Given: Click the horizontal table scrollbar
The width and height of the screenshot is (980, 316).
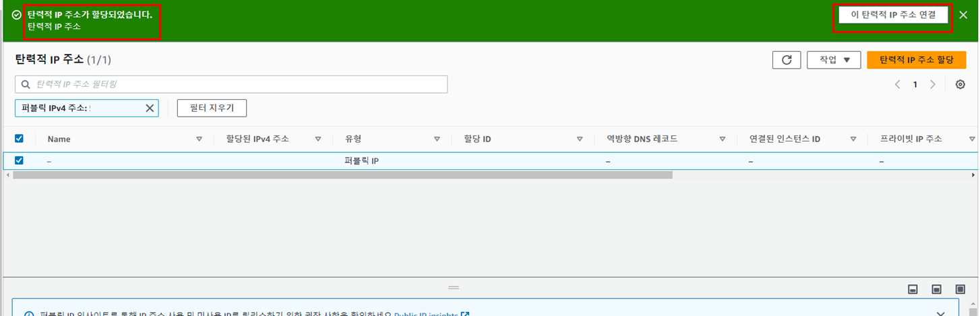Looking at the screenshot, I should click(x=342, y=175).
